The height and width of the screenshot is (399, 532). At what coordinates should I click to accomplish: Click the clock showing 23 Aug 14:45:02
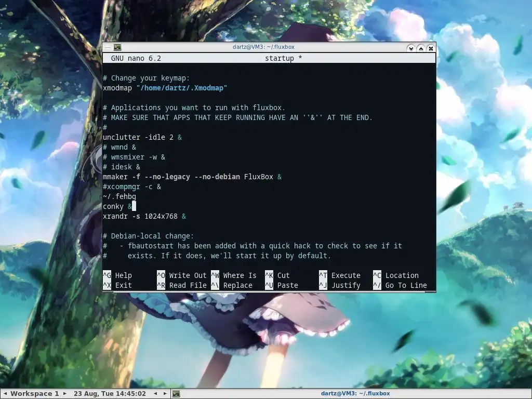pos(110,394)
